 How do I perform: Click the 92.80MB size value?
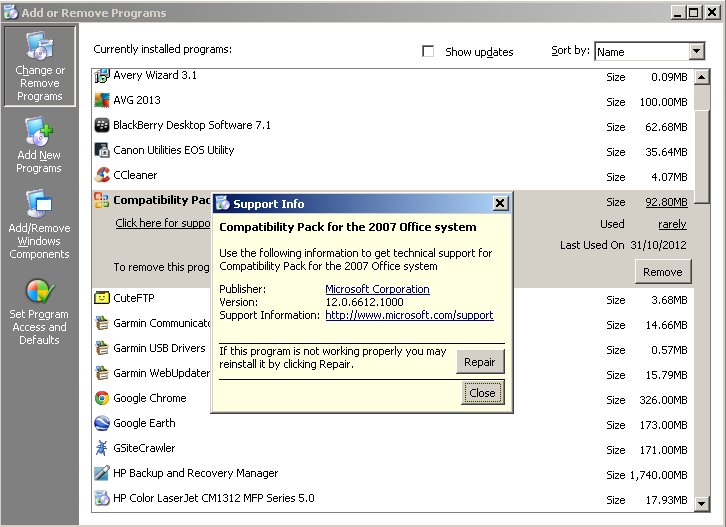(x=666, y=202)
